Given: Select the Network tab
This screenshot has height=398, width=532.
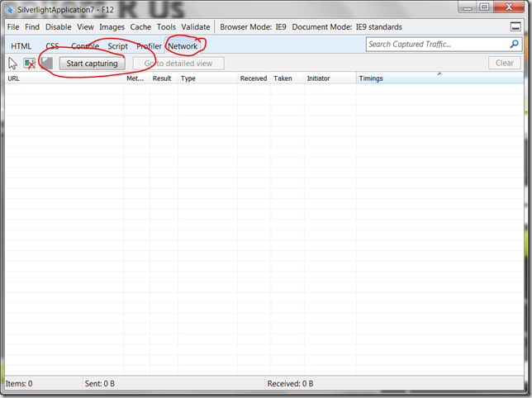Looking at the screenshot, I should click(183, 46).
